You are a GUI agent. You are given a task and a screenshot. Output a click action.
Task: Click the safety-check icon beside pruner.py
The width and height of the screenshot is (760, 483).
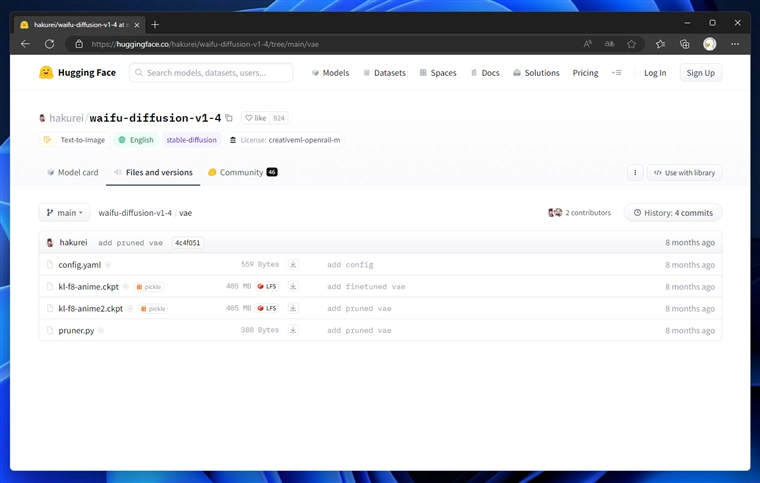(x=101, y=330)
